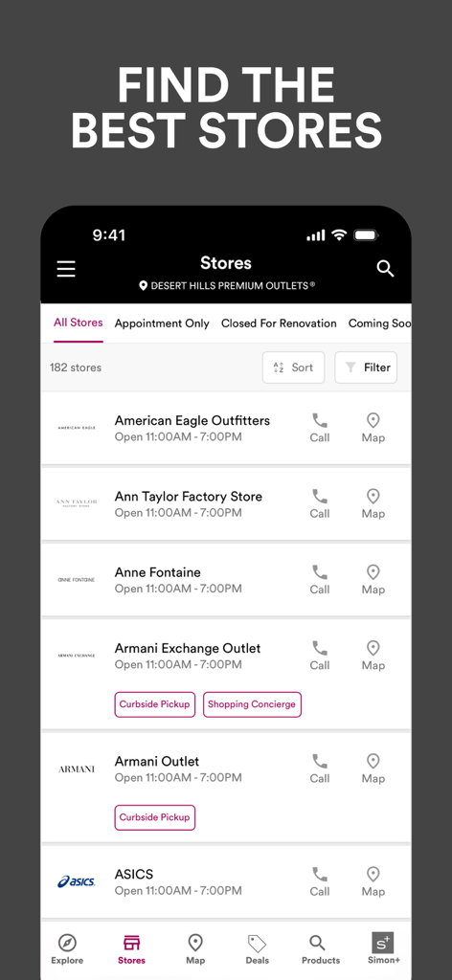Tap the Wi-Fi status bar icon
Viewport: 452px width, 980px height.
tap(339, 235)
